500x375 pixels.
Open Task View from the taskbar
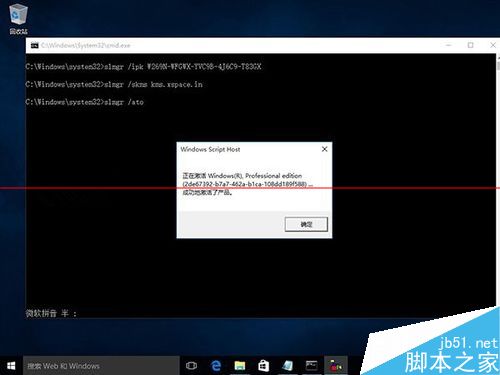[x=191, y=366]
